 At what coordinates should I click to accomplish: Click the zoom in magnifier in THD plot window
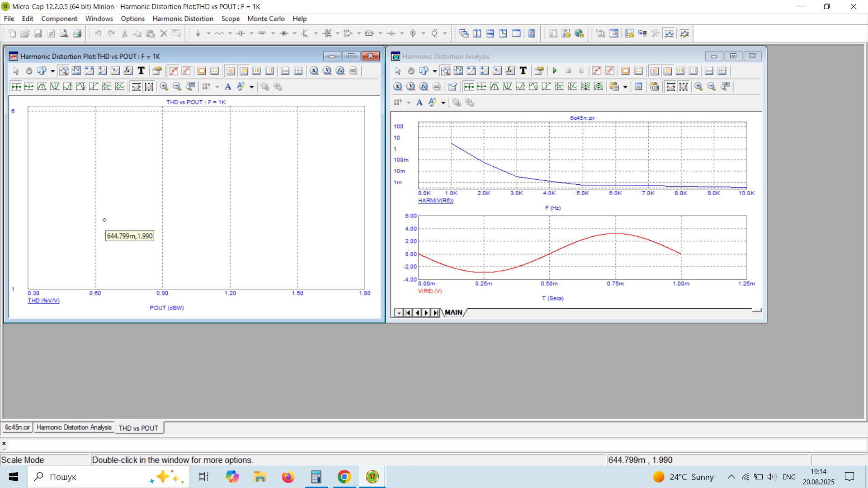click(x=164, y=87)
